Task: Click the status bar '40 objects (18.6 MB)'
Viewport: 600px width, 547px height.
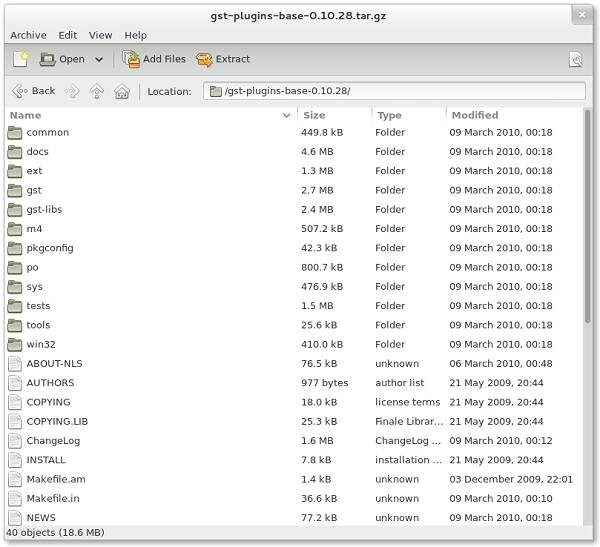Action: click(55, 532)
